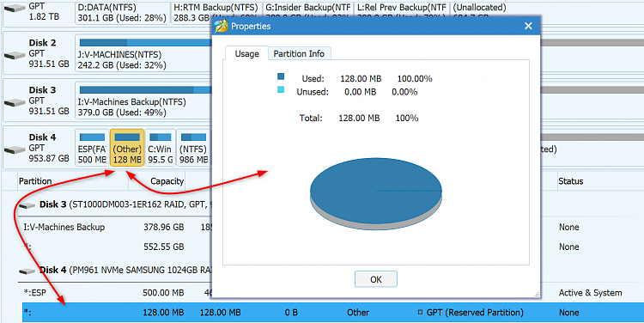
Task: Confirm the dialog with OK
Action: coord(376,279)
